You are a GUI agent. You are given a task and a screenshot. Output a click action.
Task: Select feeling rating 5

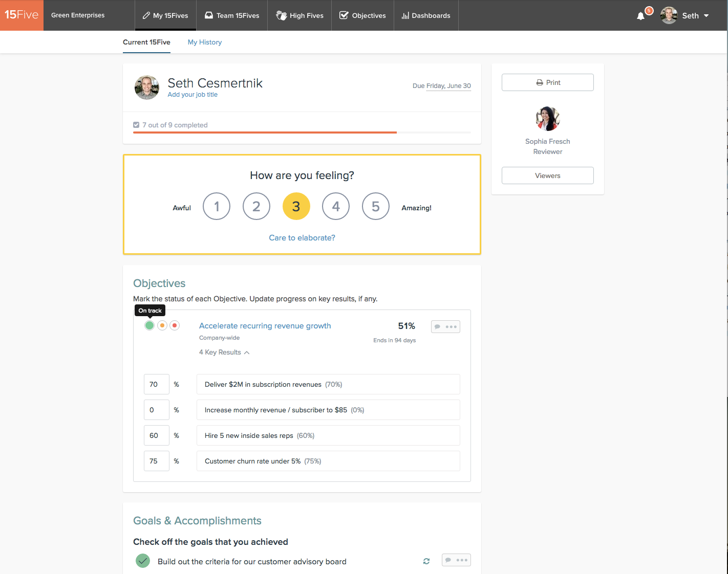point(376,206)
